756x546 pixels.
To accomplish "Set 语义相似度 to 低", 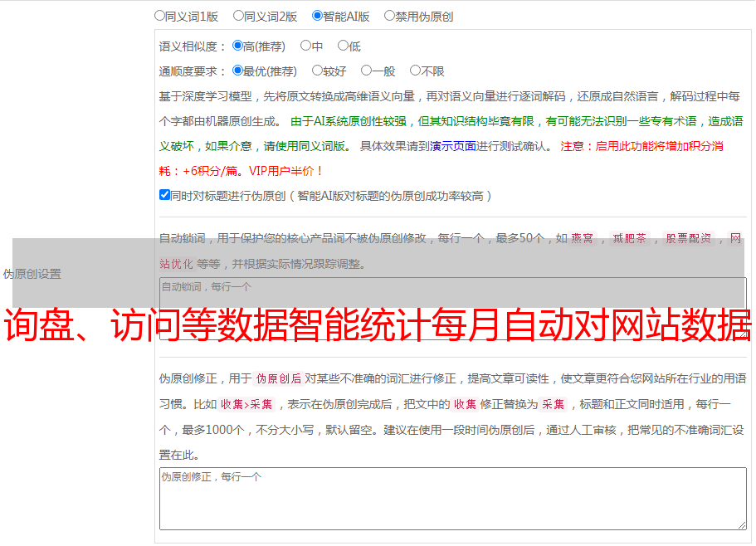I will pos(343,46).
